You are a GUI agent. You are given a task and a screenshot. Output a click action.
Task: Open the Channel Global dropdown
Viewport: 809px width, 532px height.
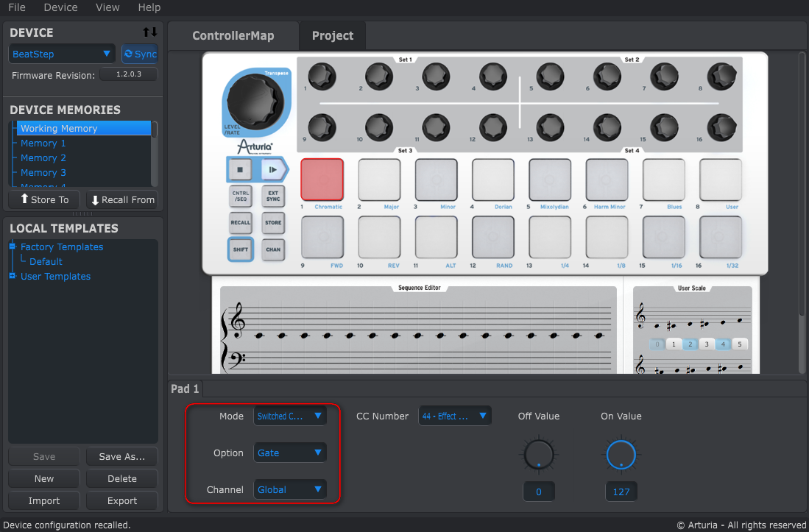[x=290, y=490]
